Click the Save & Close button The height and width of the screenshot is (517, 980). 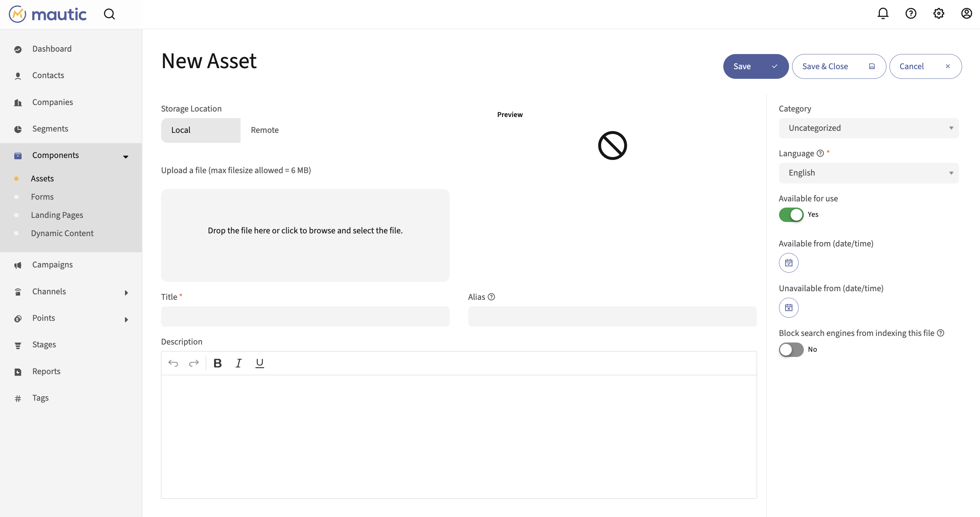[x=839, y=66]
